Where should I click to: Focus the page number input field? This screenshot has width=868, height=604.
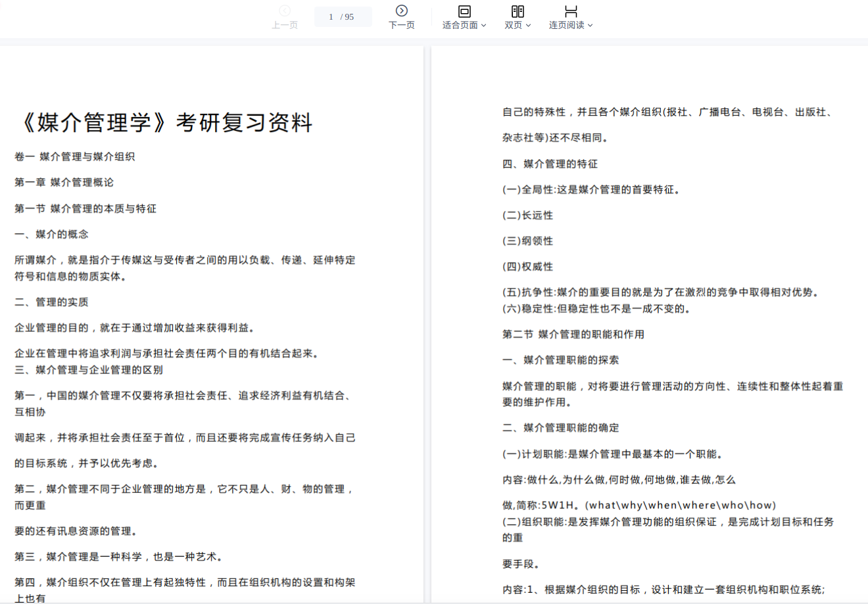click(331, 17)
